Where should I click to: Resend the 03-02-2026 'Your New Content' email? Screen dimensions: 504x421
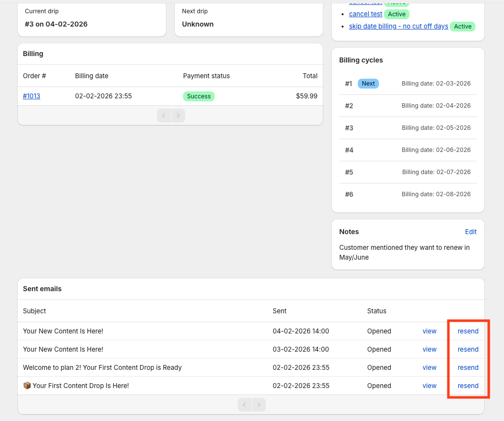point(468,350)
